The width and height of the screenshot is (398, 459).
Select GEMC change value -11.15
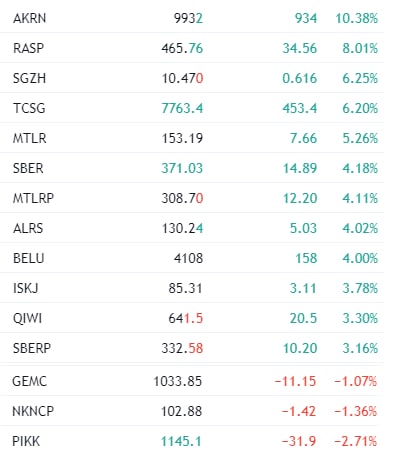pyautogui.click(x=295, y=381)
